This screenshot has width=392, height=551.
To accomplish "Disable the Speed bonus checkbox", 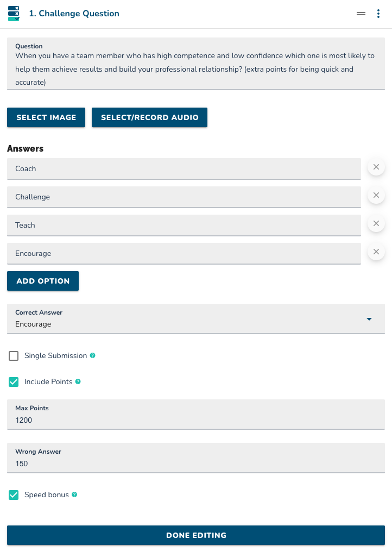I will [14, 495].
